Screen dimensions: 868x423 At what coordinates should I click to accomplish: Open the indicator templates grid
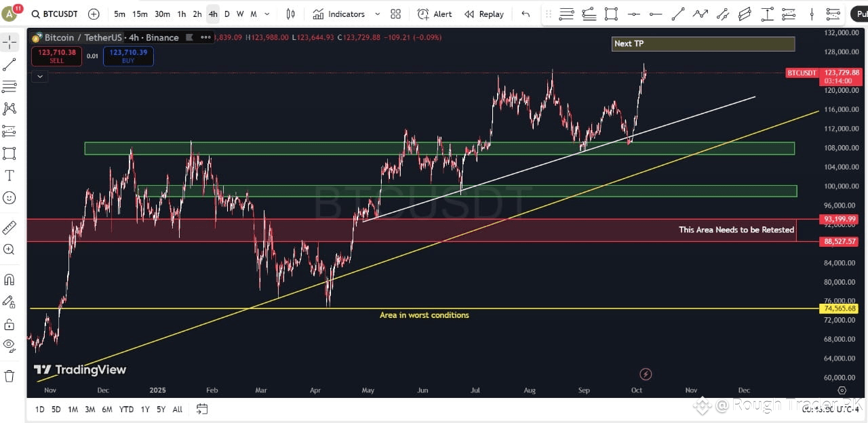(395, 14)
